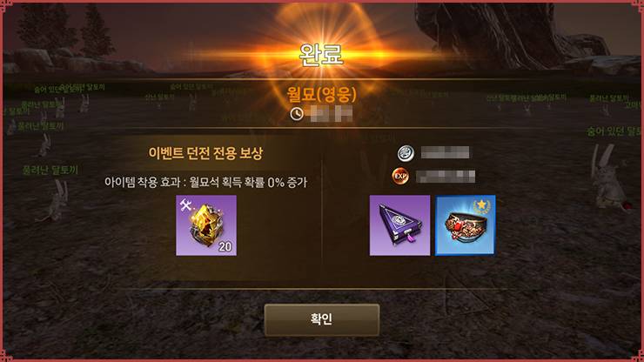Click the blurred silver amount value

point(446,153)
